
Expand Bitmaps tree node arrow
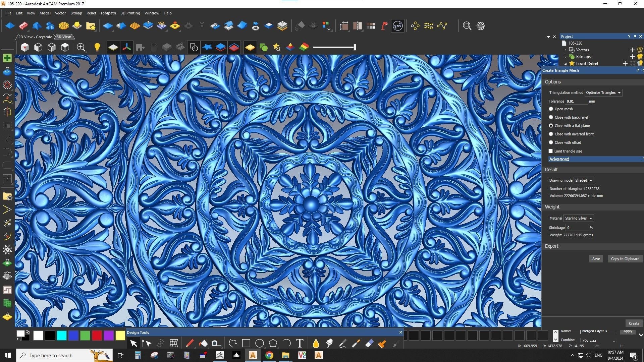(x=566, y=57)
